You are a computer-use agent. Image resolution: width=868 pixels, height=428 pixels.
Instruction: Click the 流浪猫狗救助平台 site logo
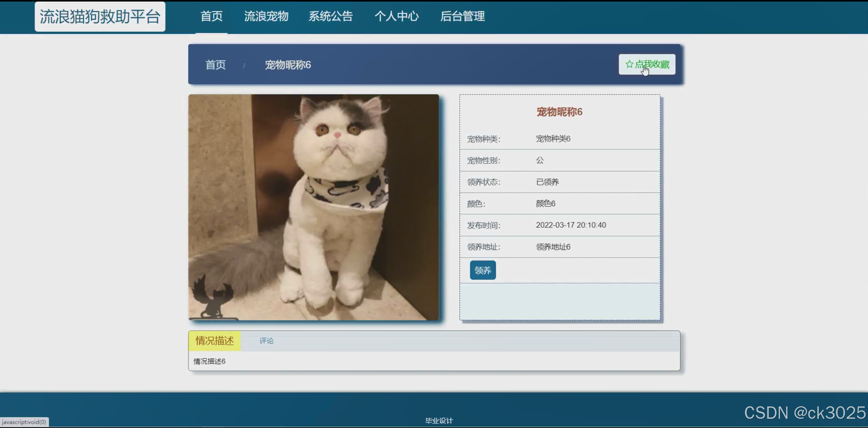pyautogui.click(x=100, y=17)
